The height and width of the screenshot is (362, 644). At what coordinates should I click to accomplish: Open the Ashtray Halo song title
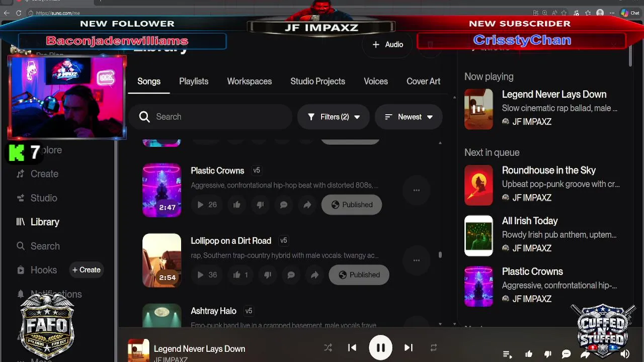point(213,311)
